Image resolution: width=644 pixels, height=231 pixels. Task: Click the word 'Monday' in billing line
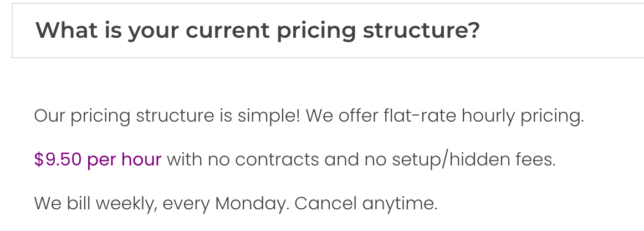point(251,203)
